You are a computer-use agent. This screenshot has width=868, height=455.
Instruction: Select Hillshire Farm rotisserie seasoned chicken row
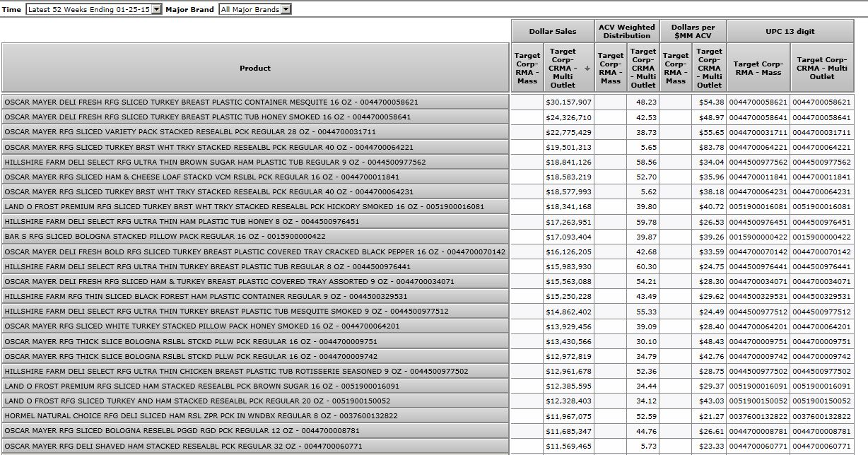tap(255, 371)
